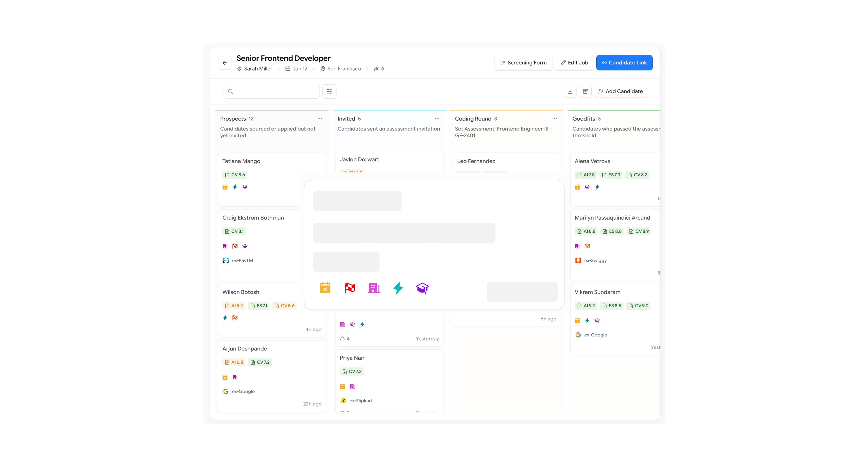Click Arjun Deshpande's calendar icon
Viewport: 868px width, 467px height.
tap(225, 377)
